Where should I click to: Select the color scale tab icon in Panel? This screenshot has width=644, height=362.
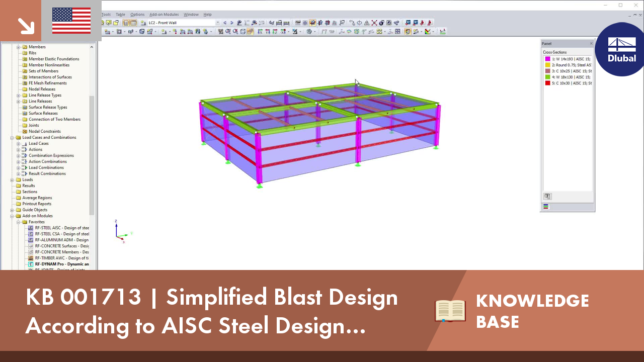pos(546,207)
